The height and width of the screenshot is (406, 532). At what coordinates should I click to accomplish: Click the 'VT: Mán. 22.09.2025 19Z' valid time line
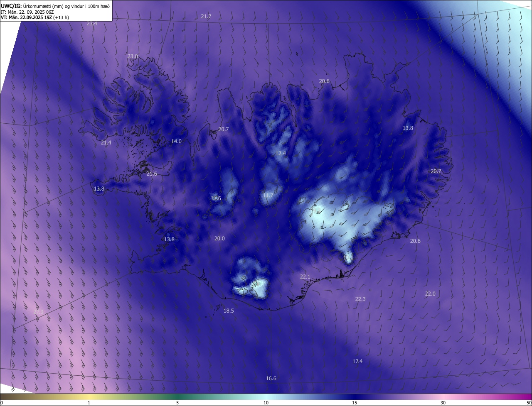coord(27,17)
